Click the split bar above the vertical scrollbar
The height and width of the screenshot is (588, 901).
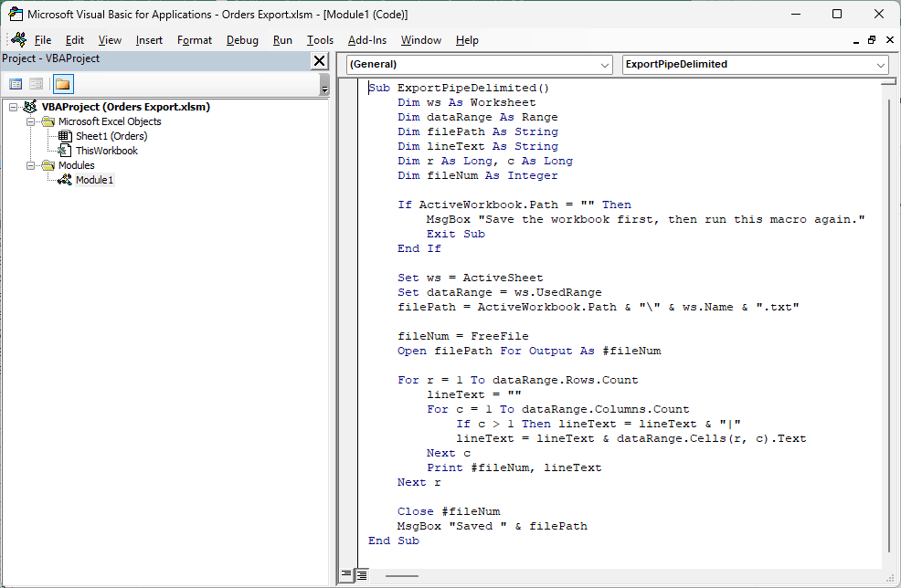pos(888,81)
